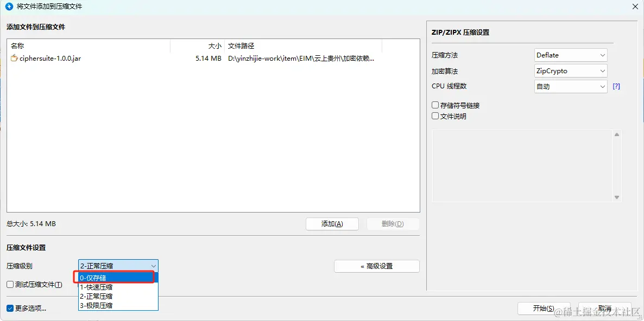This screenshot has width=644, height=321.
Task: Open the CPU threads [?] help link
Action: coord(616,86)
